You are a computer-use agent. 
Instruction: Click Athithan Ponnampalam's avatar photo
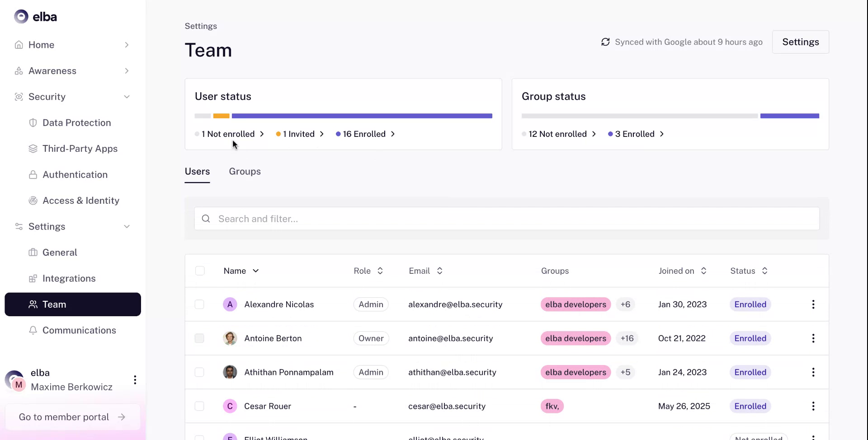click(x=230, y=372)
